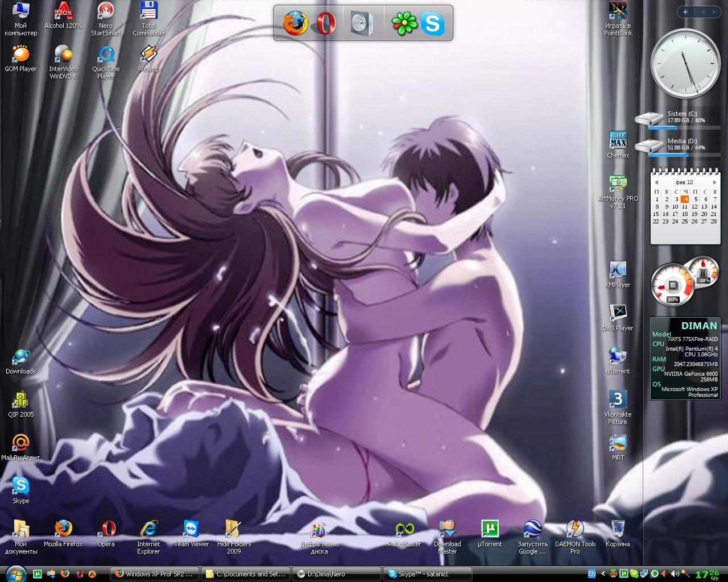Screen dimensions: 728x582
Task: Click EN language indicator in tray
Action: point(591,574)
